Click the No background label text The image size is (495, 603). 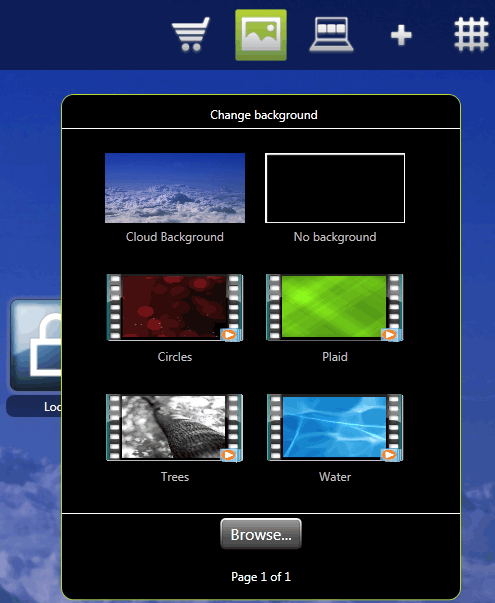coord(335,237)
